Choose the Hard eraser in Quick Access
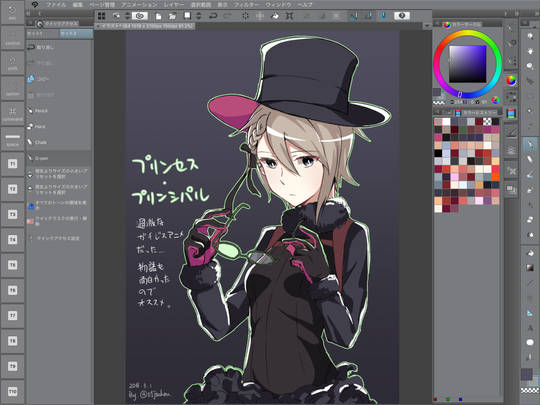 click(x=59, y=126)
